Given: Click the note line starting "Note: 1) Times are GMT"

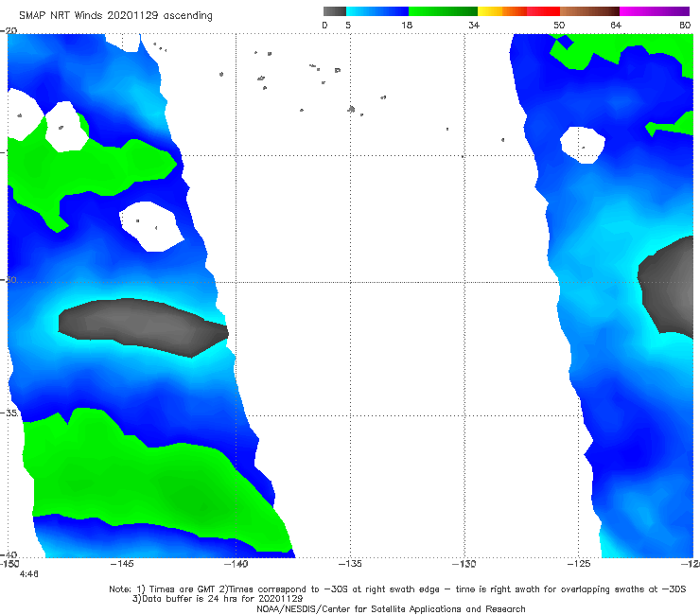Looking at the screenshot, I should click(397, 589).
